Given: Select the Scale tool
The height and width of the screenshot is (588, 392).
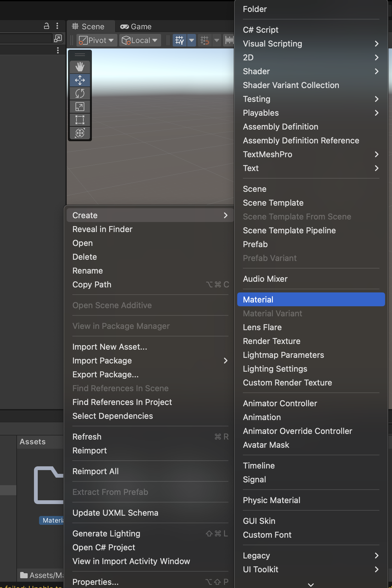Looking at the screenshot, I should pos(80,107).
